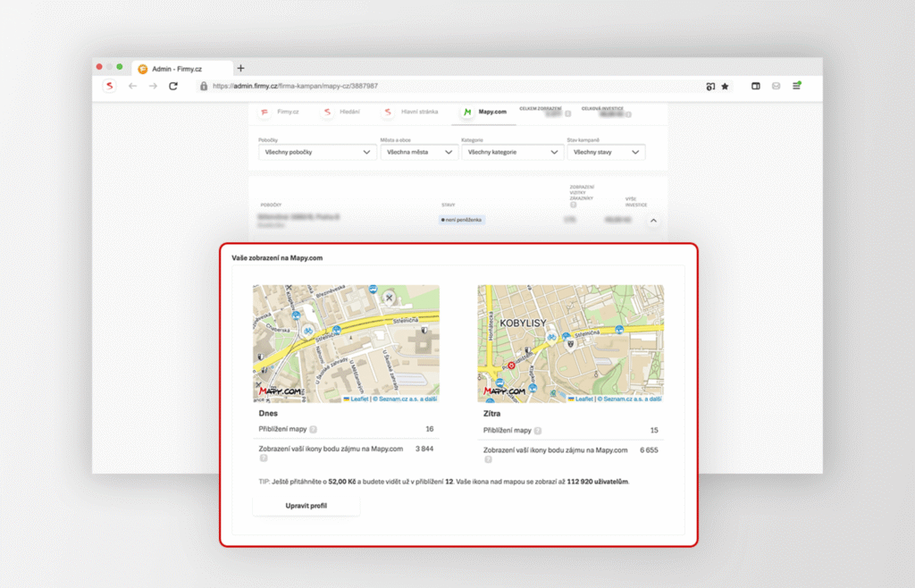Click the info icon next to Celková investice
915x588 pixels.
628,114
